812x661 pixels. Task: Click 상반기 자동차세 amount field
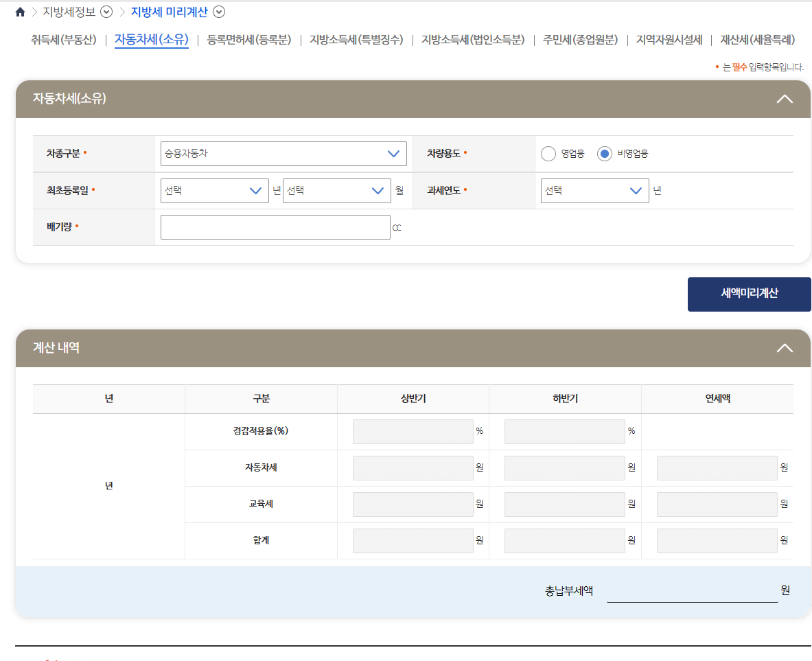click(x=413, y=467)
